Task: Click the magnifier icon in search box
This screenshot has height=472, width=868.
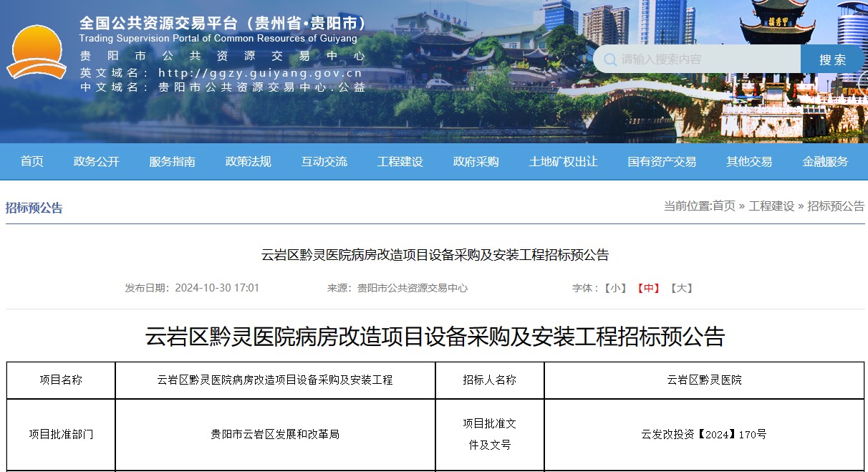Action: pyautogui.click(x=609, y=59)
